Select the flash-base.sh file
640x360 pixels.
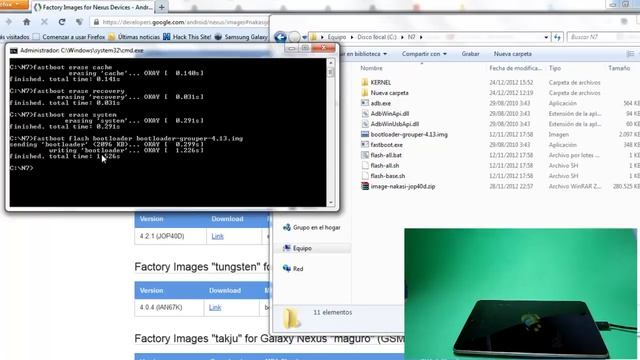pos(387,176)
